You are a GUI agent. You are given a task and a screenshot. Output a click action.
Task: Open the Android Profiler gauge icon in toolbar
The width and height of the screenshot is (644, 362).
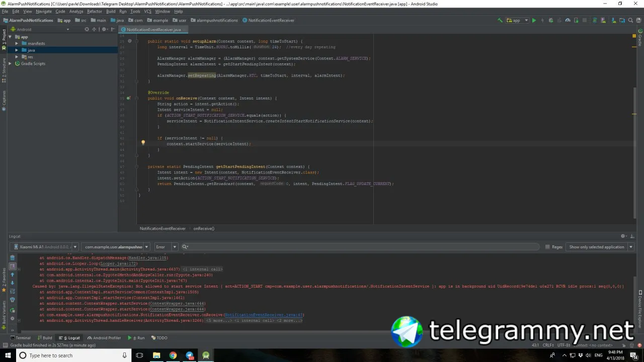coord(568,21)
